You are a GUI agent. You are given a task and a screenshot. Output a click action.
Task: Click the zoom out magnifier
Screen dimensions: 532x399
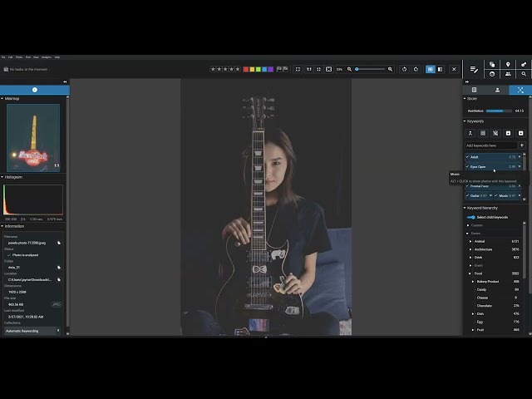tap(349, 69)
